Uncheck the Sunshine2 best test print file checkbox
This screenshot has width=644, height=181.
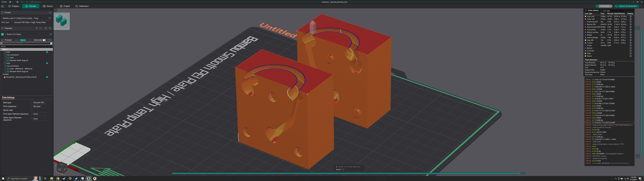click(47, 77)
